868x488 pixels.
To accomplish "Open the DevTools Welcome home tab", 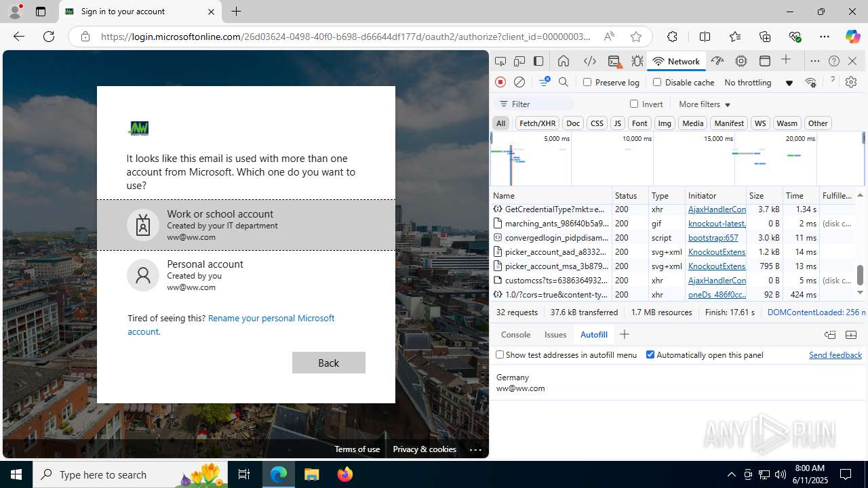I will click(x=564, y=61).
